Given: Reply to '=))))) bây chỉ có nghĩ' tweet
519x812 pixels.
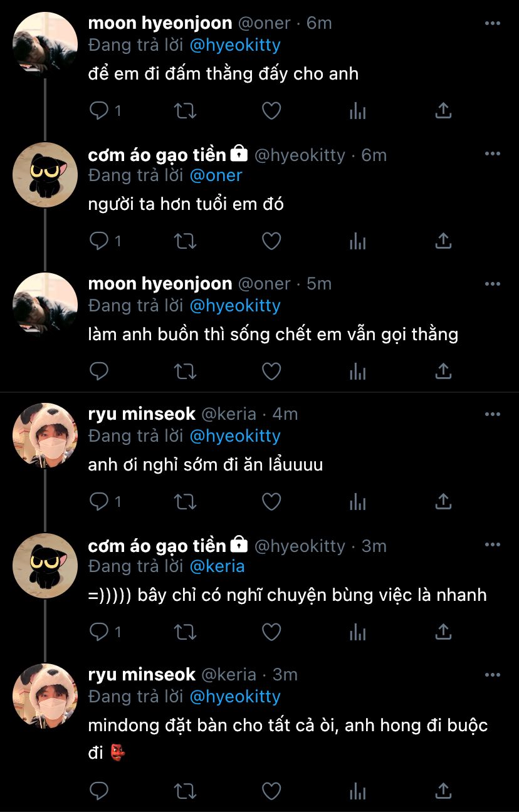Looking at the screenshot, I should point(100,632).
